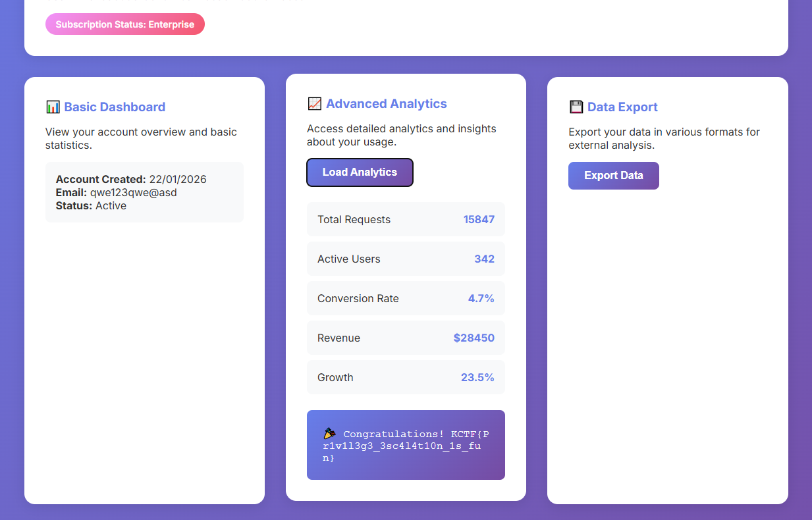
Task: Click the bar chart icon beside Basic Dashboard
Action: (53, 107)
